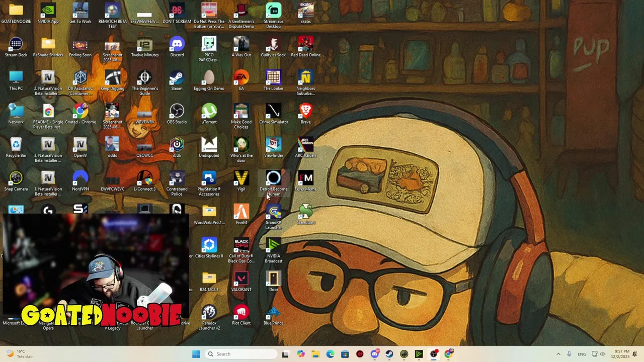Select the NVIDIA Broadcast desktop icon
The height and width of the screenshot is (362, 644).
pos(273,250)
